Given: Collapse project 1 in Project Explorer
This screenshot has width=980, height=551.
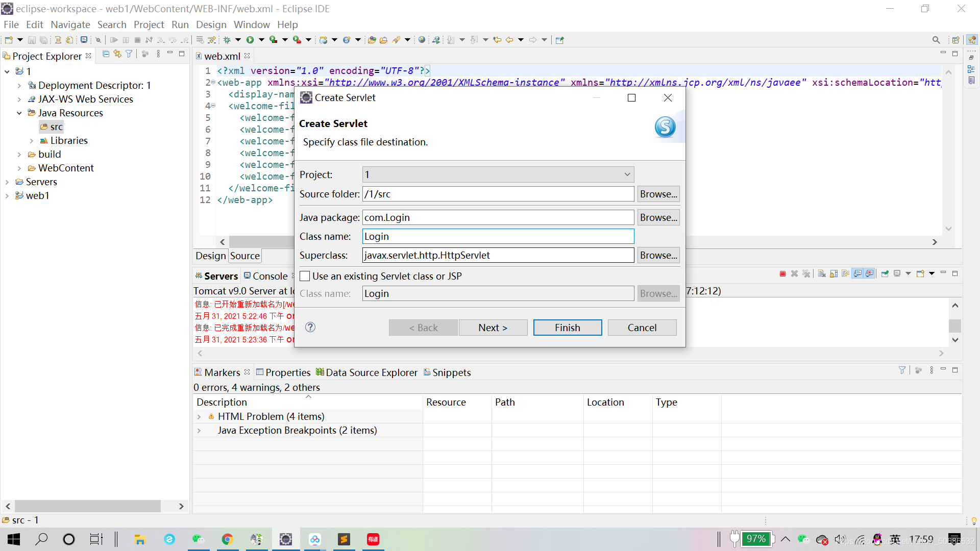Looking at the screenshot, I should pos(7,71).
